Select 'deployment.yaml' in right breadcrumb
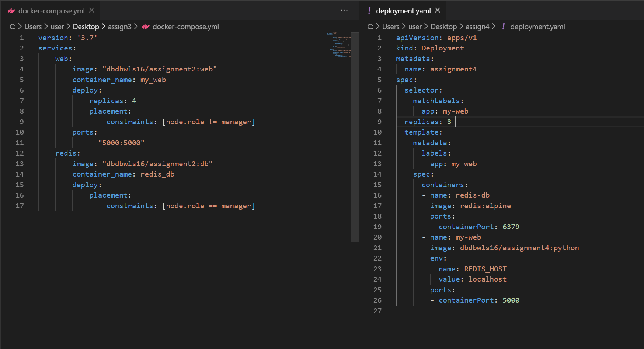 coord(537,27)
